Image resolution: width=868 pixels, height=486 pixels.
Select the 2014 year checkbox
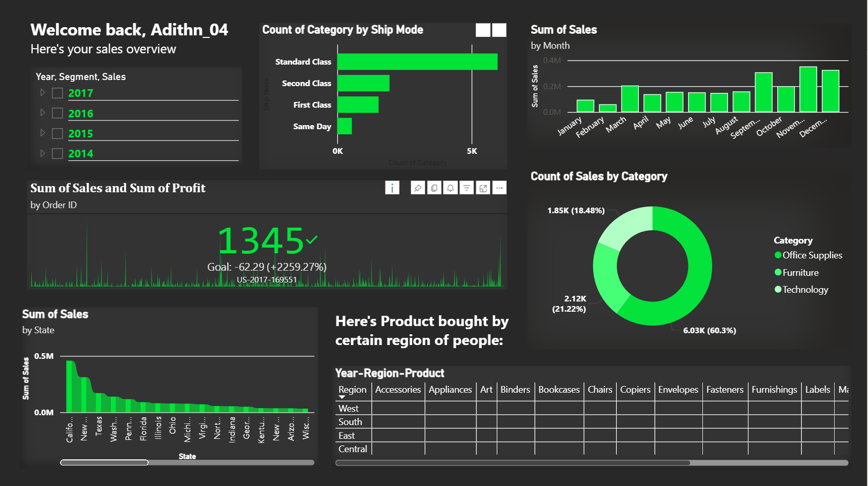57,153
